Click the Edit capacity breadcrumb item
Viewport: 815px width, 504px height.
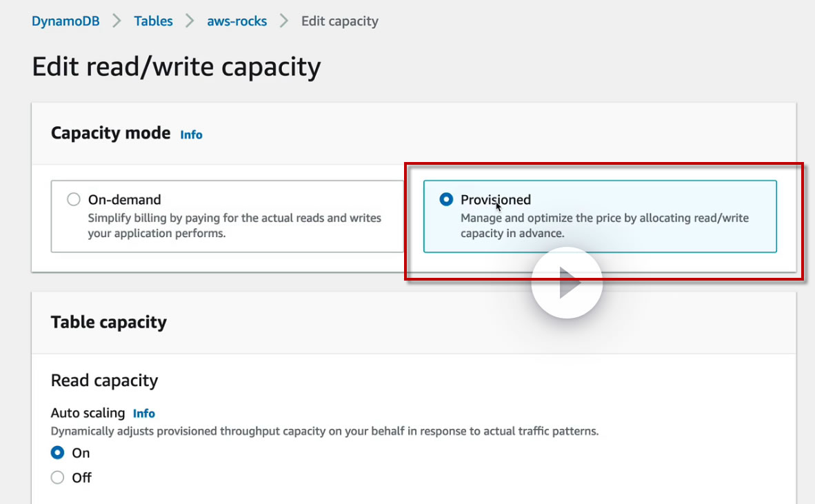coord(340,21)
